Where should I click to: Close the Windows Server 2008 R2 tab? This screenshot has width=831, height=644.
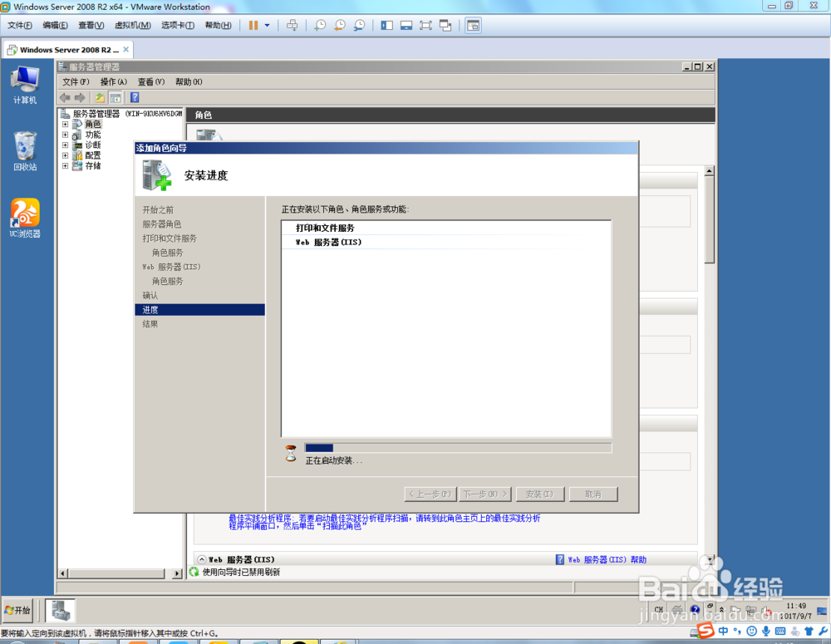[126, 49]
